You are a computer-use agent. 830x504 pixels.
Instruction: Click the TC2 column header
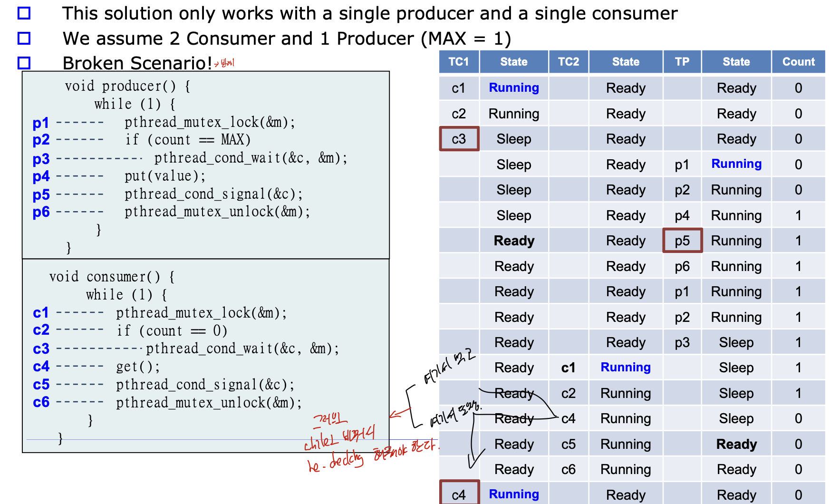[x=569, y=62]
